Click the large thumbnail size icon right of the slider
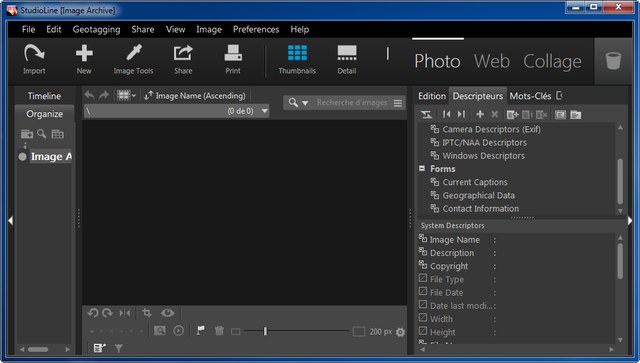Viewport: 640px width, 363px height. [359, 332]
